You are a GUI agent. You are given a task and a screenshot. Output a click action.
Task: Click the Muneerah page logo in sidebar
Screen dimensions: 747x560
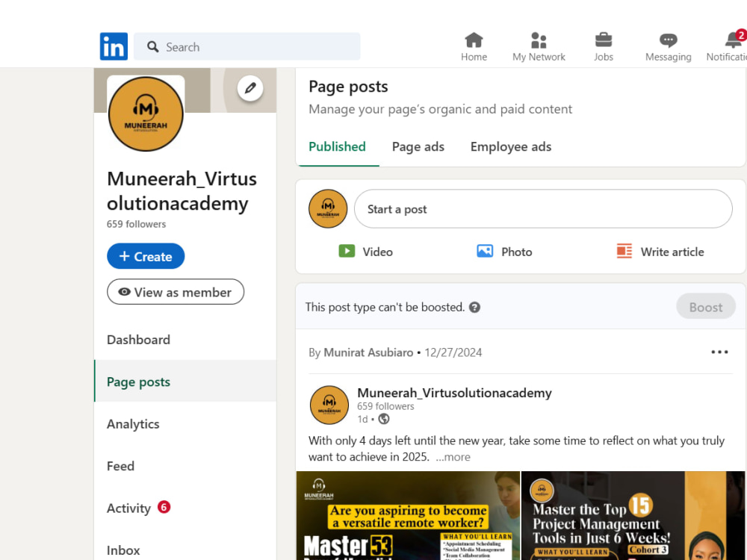tap(146, 113)
